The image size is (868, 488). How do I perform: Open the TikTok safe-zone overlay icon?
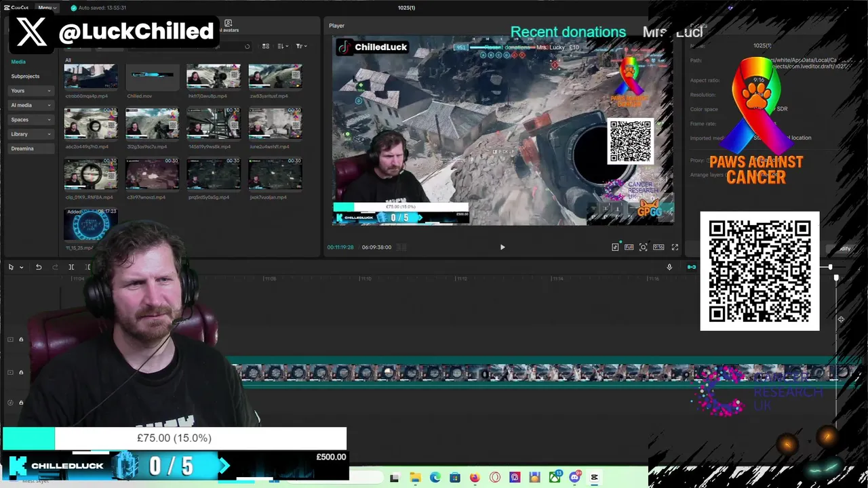pos(615,247)
